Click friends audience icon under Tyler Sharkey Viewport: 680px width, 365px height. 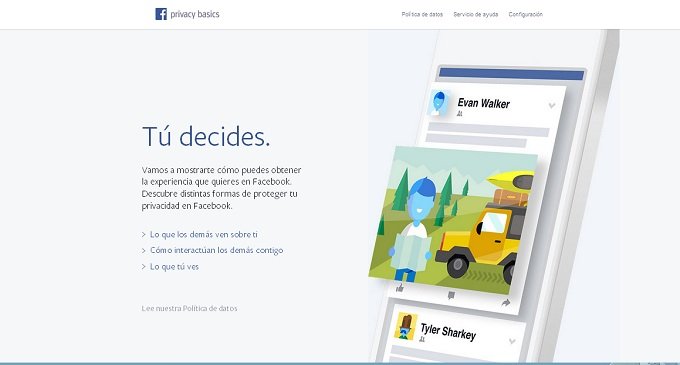pyautogui.click(x=422, y=340)
